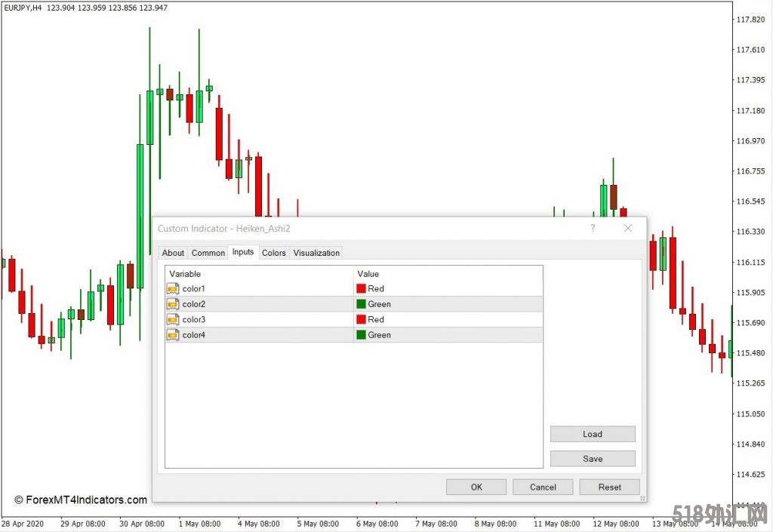Click the 117.820 price axis label
Viewport: 773px width, 532px height.
[x=751, y=19]
